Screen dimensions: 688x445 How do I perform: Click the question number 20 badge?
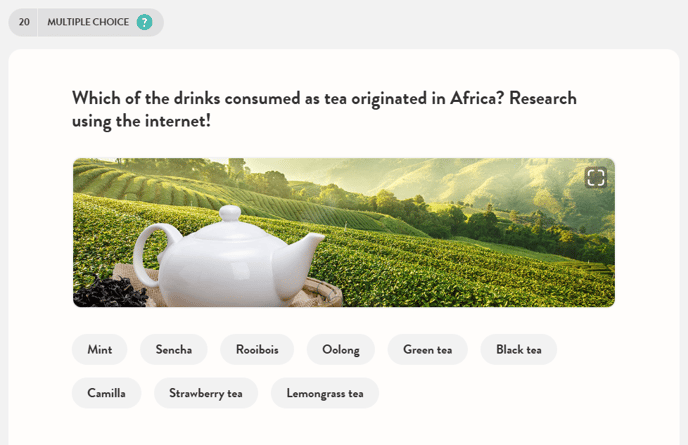(x=24, y=22)
